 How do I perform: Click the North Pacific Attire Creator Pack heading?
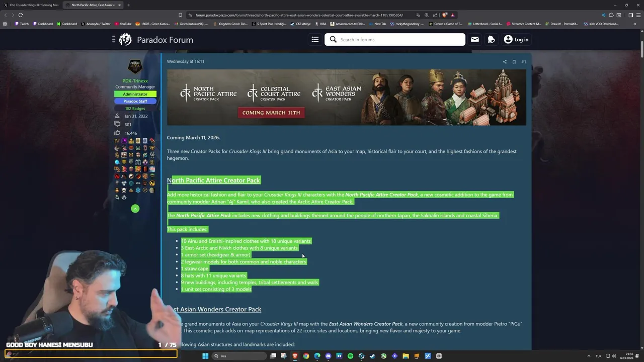213,180
